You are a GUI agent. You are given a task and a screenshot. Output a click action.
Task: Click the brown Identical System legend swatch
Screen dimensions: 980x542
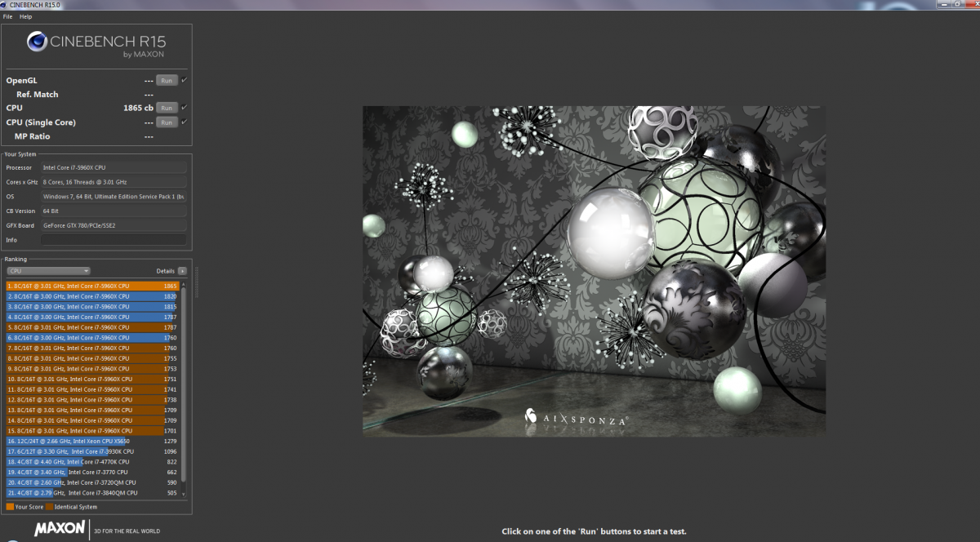click(50, 507)
